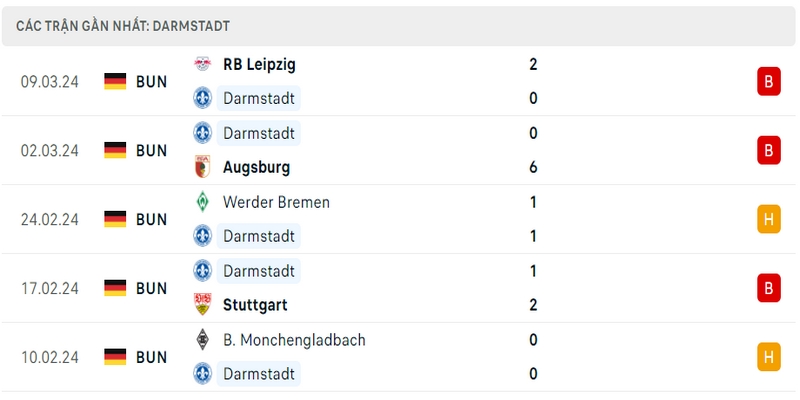
Task: Click orange H badge for Werder Bremen match
Action: point(768,219)
